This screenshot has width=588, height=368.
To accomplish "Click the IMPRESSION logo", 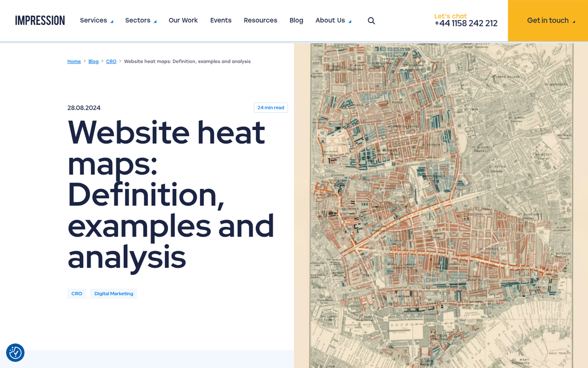I will coord(40,20).
